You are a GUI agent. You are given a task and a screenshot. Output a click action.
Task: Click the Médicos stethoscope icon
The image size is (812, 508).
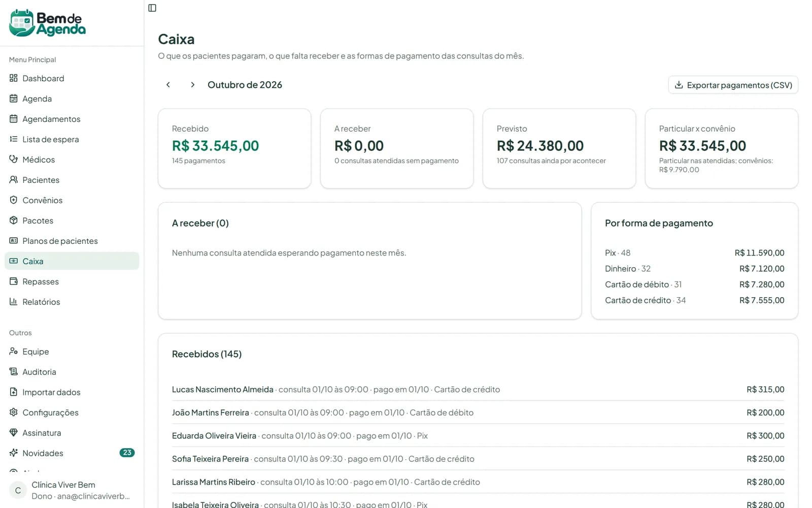click(14, 160)
